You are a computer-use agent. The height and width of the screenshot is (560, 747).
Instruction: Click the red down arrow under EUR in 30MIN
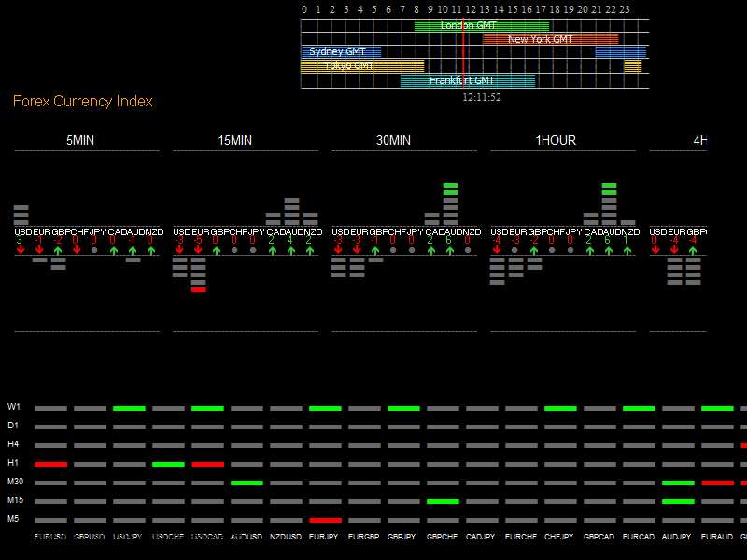357,250
